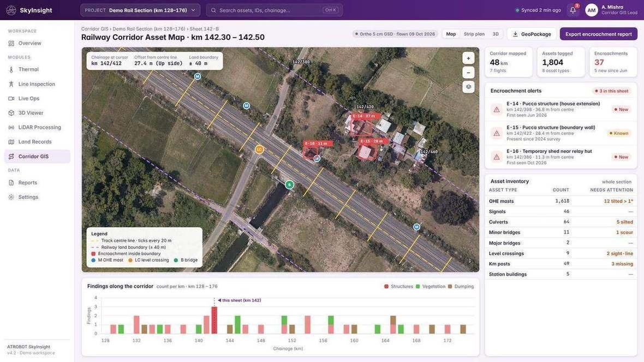Select the Major bridges inventory row
The height and width of the screenshot is (362, 644).
(x=560, y=243)
